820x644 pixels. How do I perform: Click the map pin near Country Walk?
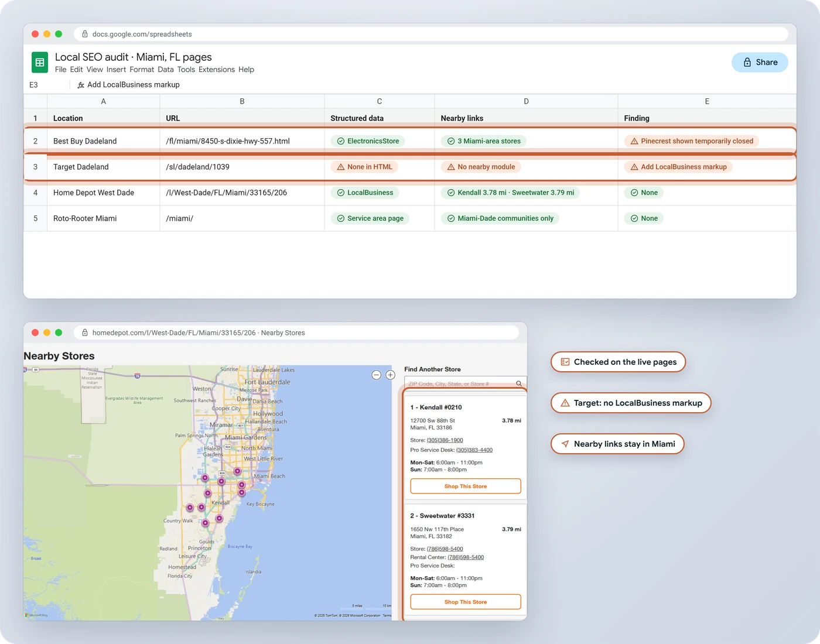coord(190,508)
